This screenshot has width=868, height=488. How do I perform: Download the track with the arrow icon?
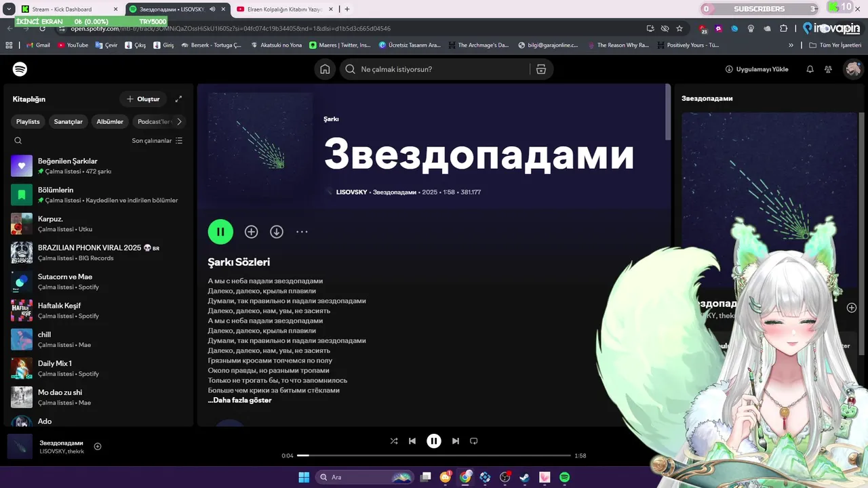click(277, 232)
